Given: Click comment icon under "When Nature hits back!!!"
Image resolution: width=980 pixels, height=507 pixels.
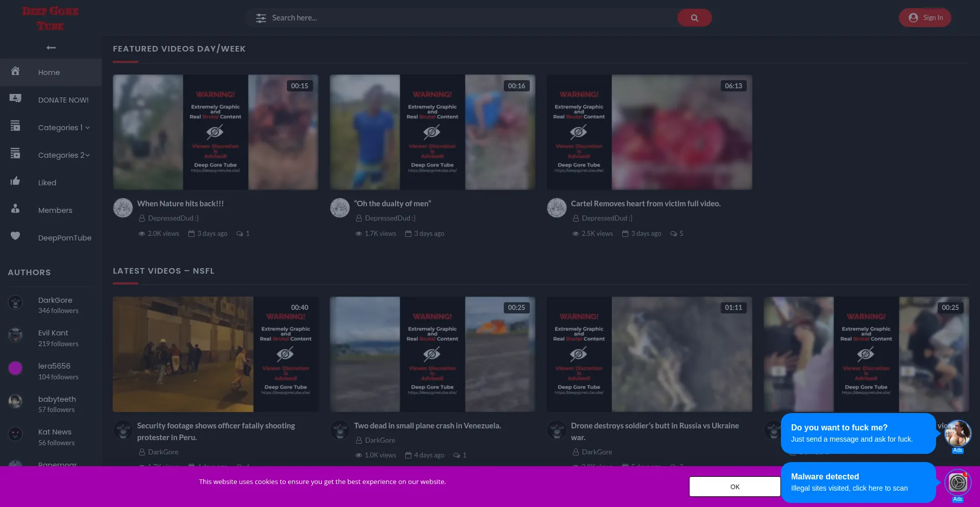Looking at the screenshot, I should point(239,234).
